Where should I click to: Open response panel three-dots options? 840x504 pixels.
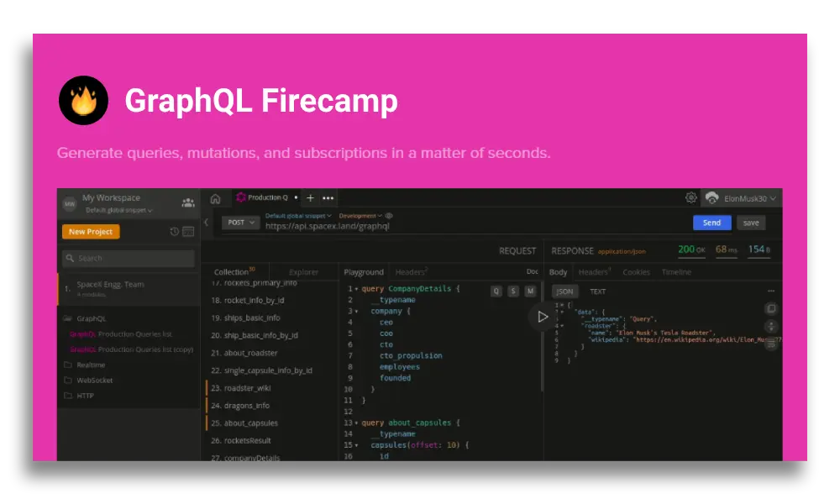tap(771, 291)
